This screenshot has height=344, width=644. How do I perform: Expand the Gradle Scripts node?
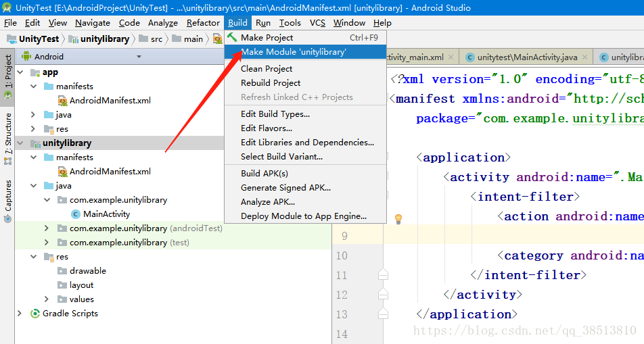tap(20, 314)
